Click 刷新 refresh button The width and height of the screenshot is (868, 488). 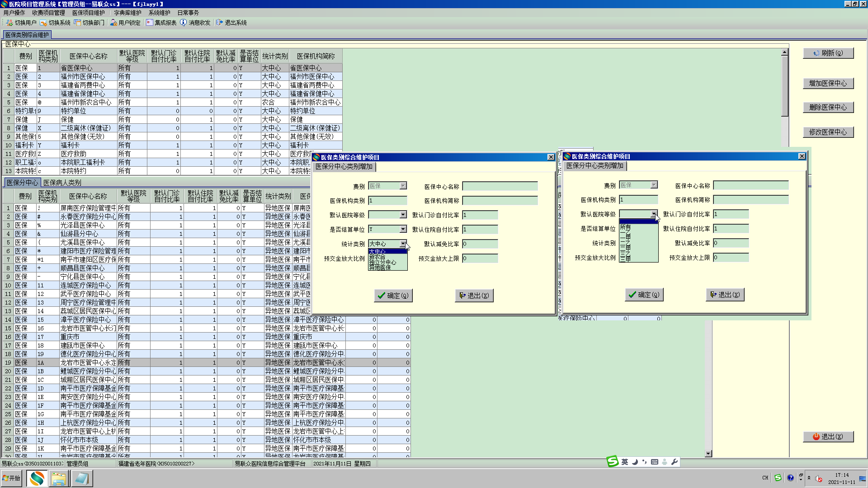(828, 53)
